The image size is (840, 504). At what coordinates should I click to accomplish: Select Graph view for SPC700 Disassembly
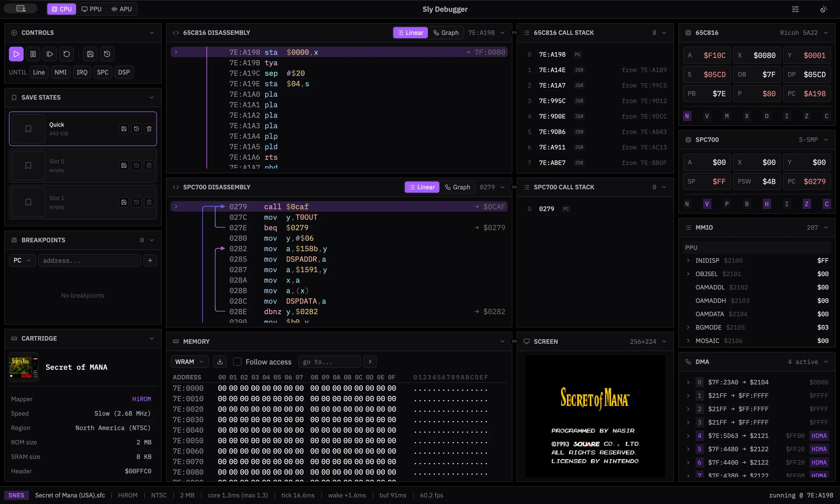click(457, 187)
